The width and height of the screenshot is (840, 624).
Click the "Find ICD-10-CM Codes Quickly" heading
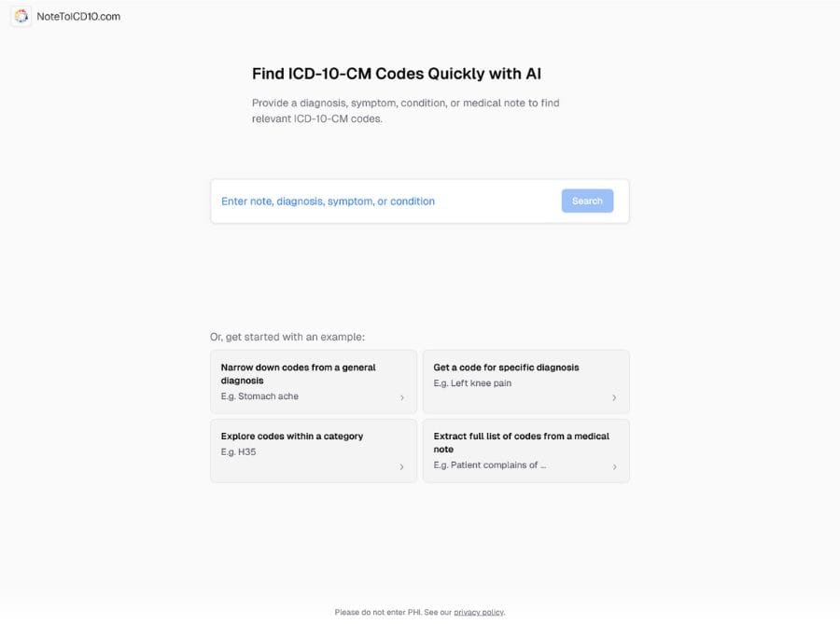point(397,74)
